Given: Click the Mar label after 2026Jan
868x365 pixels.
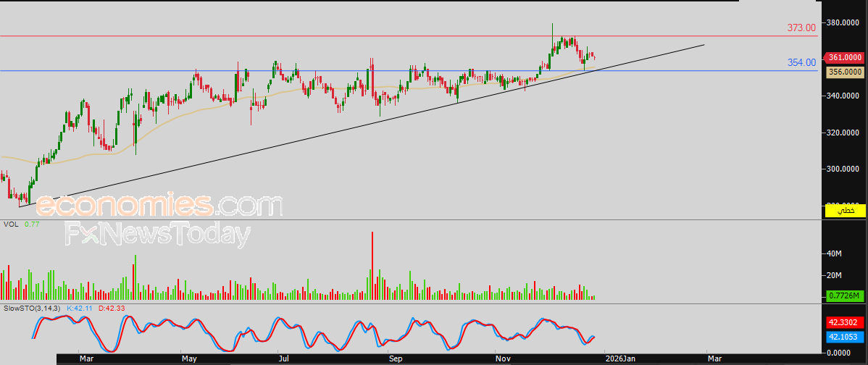Looking at the screenshot, I should tap(715, 359).
